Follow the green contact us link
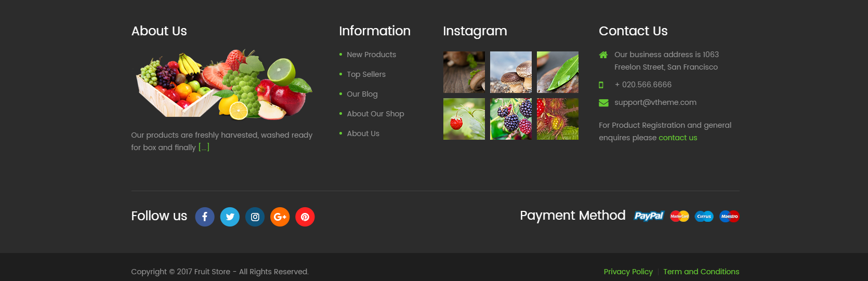This screenshot has height=281, width=868. (x=678, y=138)
